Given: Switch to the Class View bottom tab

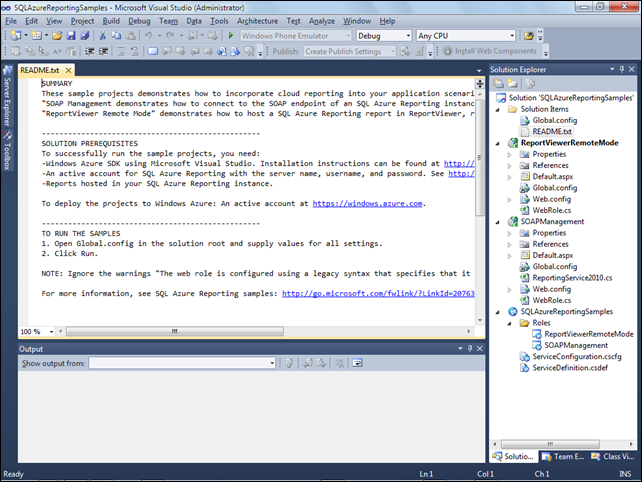Looking at the screenshot, I should click(613, 456).
